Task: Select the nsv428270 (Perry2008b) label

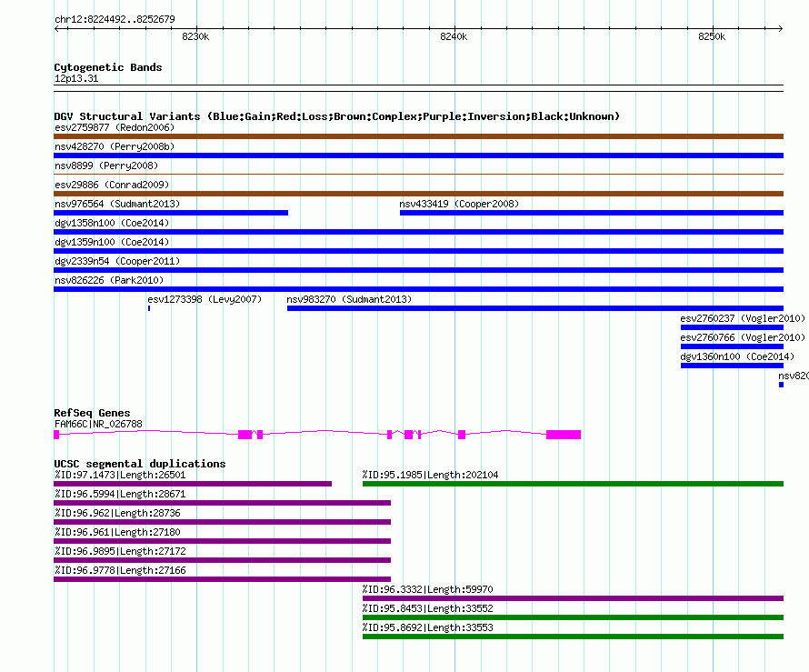Action: click(115, 146)
